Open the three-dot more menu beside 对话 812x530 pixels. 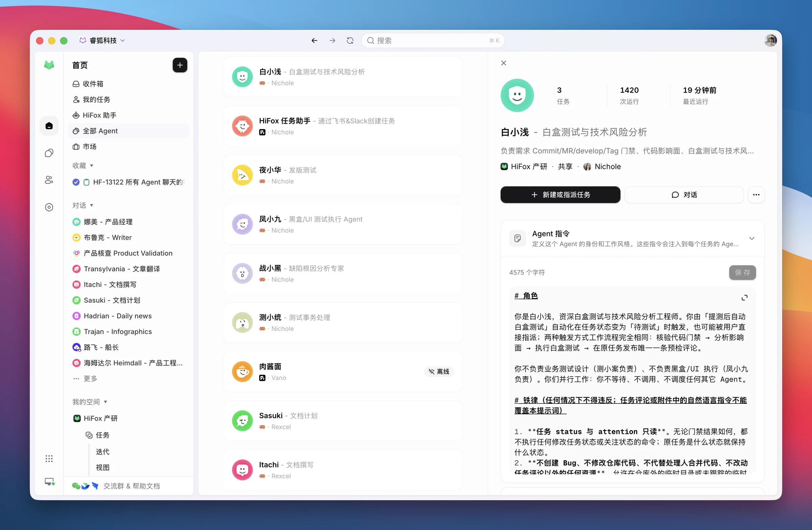click(x=756, y=195)
